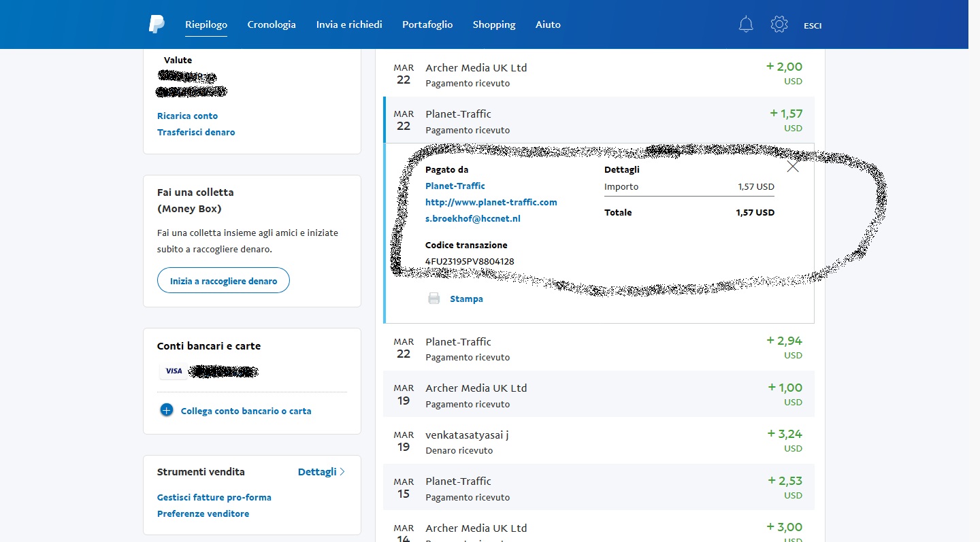
Task: Expand Archer Media UK Ltd +2,00 transaction
Action: click(599, 73)
